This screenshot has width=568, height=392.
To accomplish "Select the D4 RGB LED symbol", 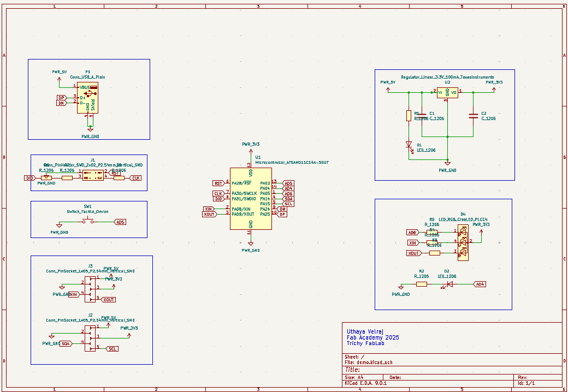I will (x=463, y=242).
